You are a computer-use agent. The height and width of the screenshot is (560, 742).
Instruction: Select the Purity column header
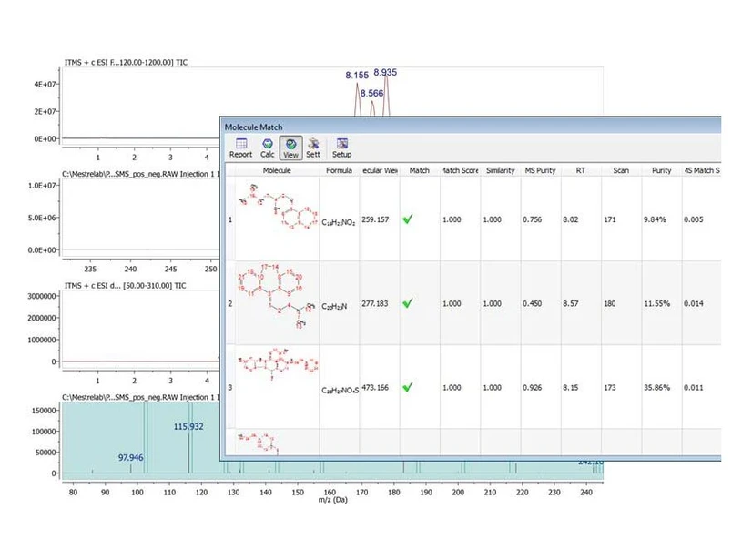coord(661,170)
